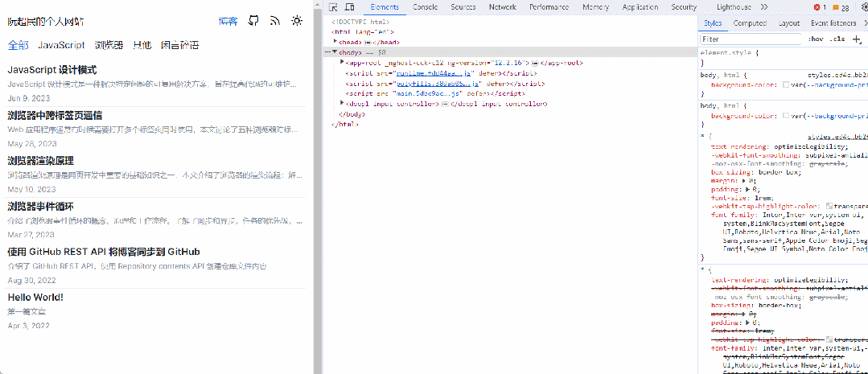
Task: Click the text 第一篇文章
Action: pos(27,311)
